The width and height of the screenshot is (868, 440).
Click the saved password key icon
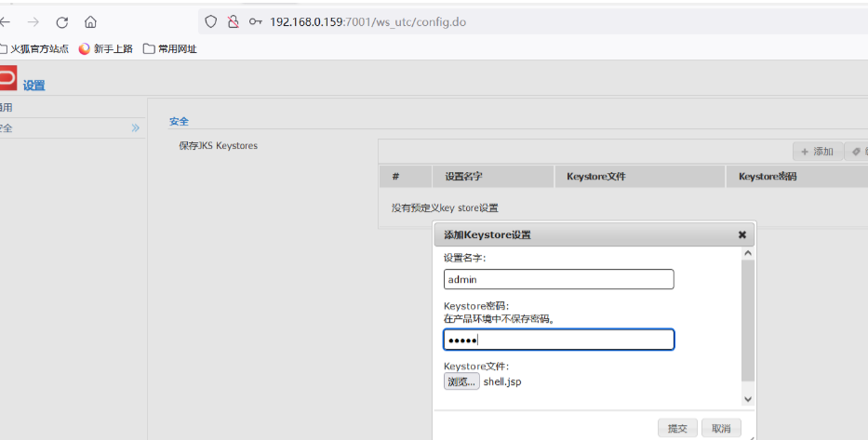coord(256,21)
